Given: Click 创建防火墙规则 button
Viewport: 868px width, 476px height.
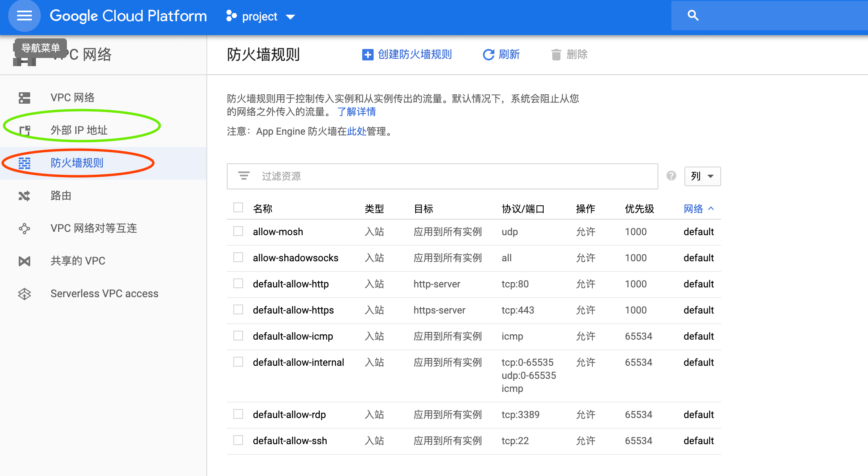Looking at the screenshot, I should (x=407, y=55).
